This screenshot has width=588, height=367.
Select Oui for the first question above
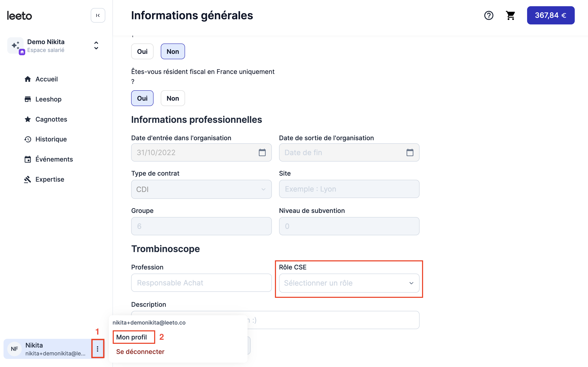(142, 51)
